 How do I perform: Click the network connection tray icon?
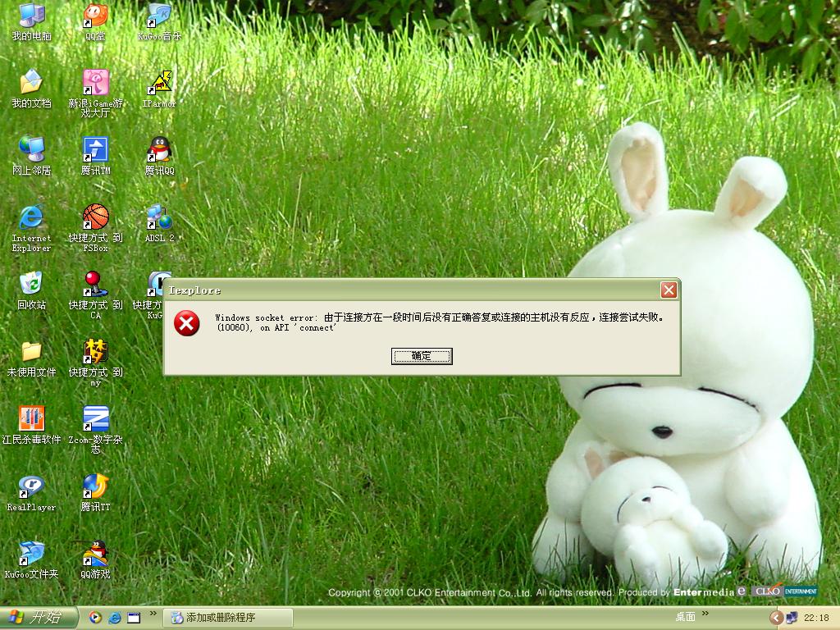(x=792, y=618)
